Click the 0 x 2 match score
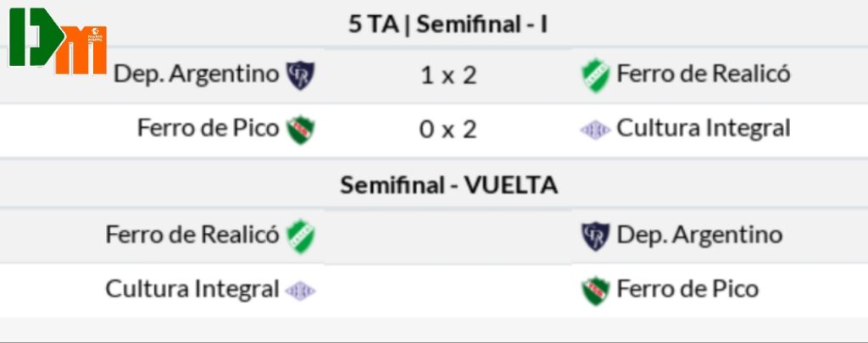Viewport: 868px width, 343px height. 448,130
